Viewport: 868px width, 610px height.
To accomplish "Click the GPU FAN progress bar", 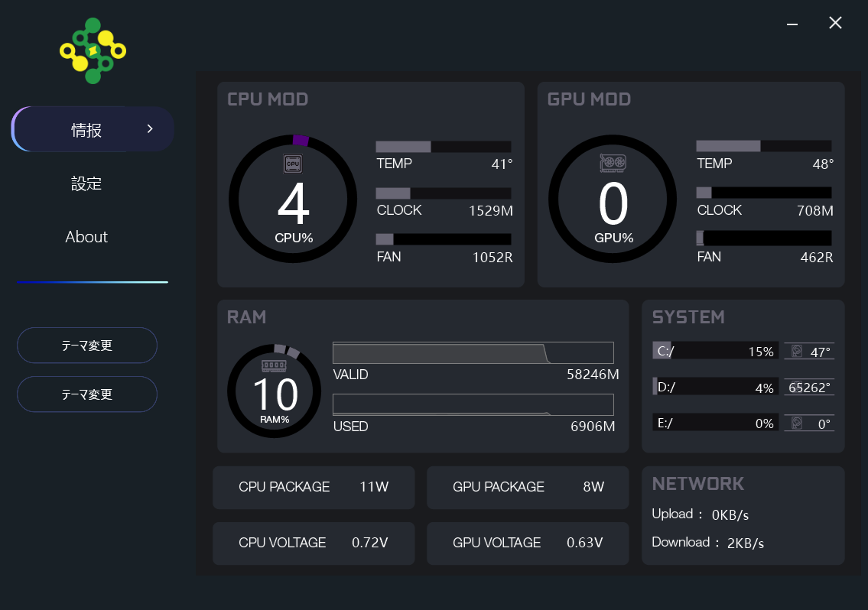I will 763,238.
